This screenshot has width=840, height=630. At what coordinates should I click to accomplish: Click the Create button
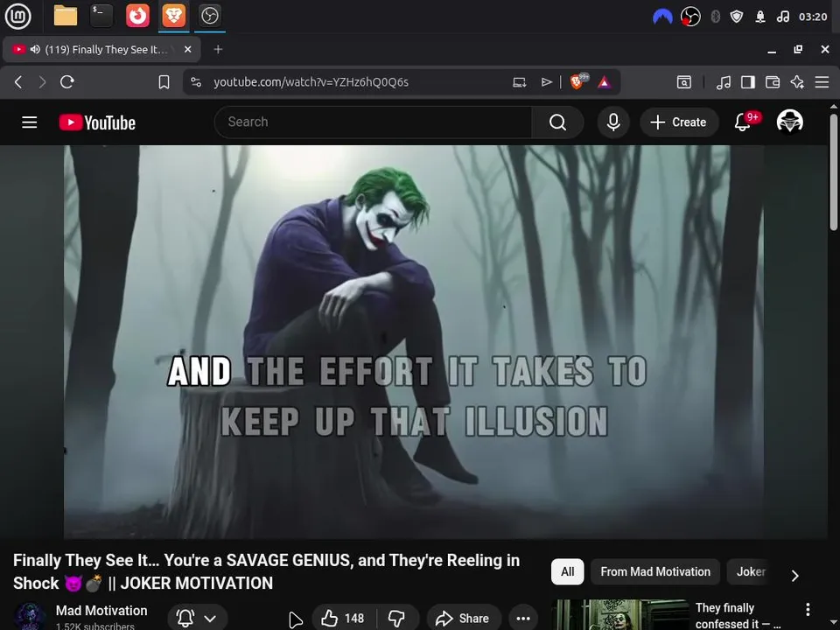click(679, 122)
